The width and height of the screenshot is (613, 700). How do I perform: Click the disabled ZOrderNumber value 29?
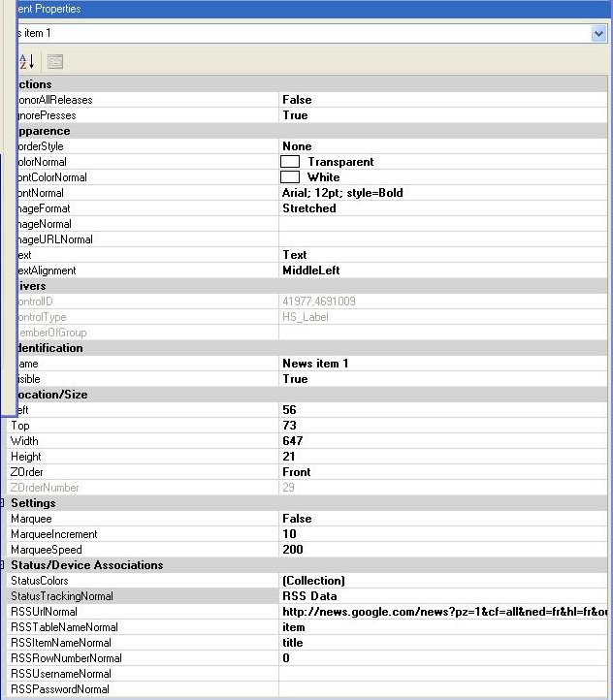(x=288, y=488)
